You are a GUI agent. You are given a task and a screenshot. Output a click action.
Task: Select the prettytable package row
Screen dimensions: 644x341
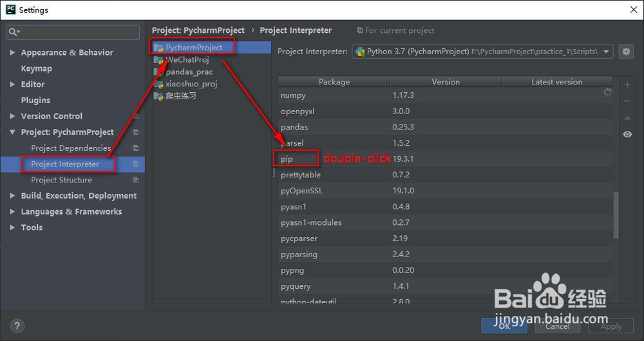445,175
